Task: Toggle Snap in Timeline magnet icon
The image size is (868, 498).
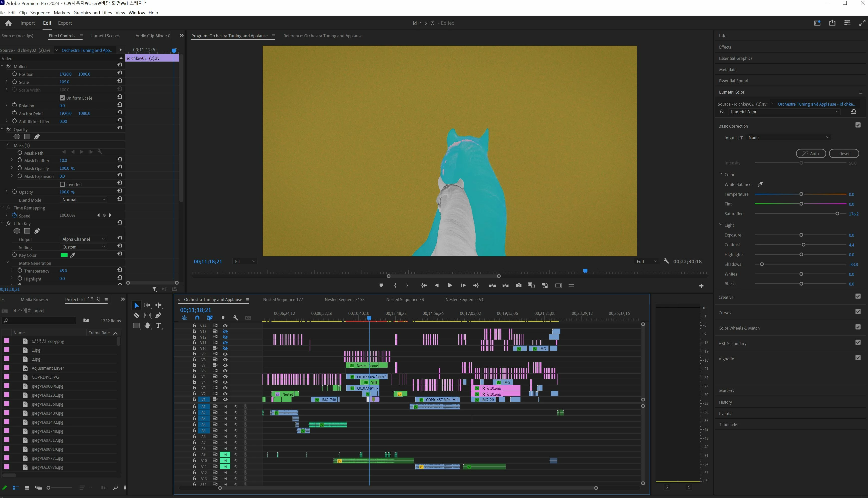Action: coord(197,318)
